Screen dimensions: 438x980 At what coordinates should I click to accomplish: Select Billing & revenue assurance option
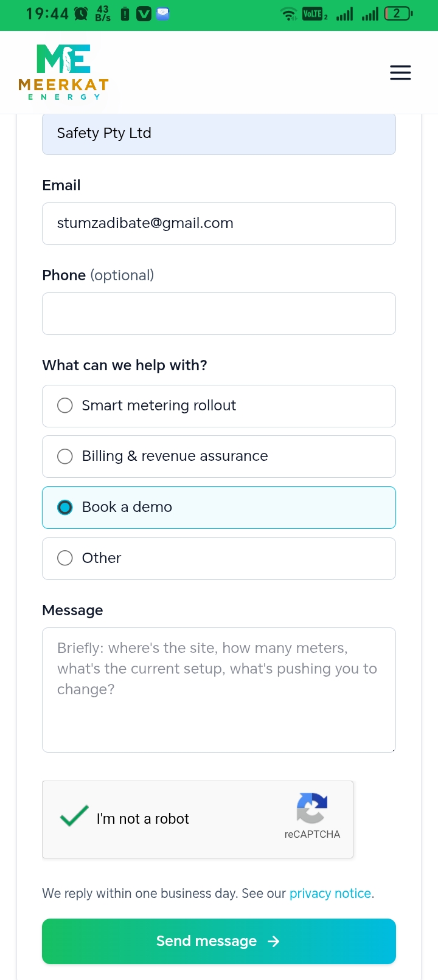[219, 457]
